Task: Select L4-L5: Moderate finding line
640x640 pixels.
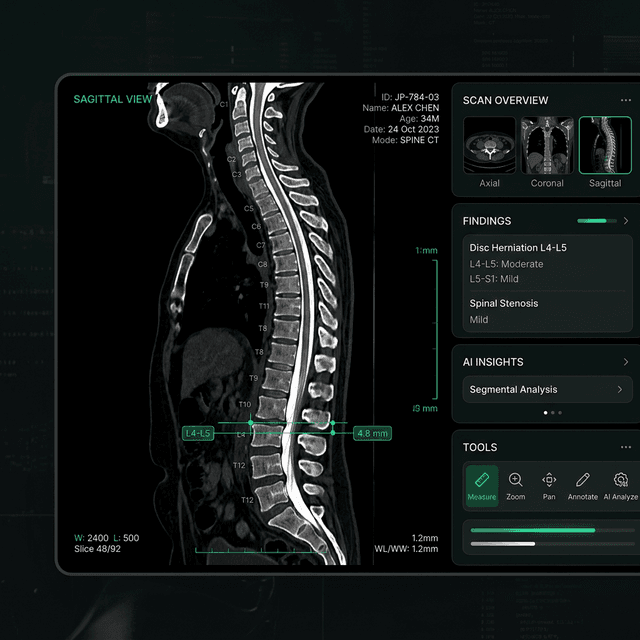Action: pyautogui.click(x=506, y=264)
